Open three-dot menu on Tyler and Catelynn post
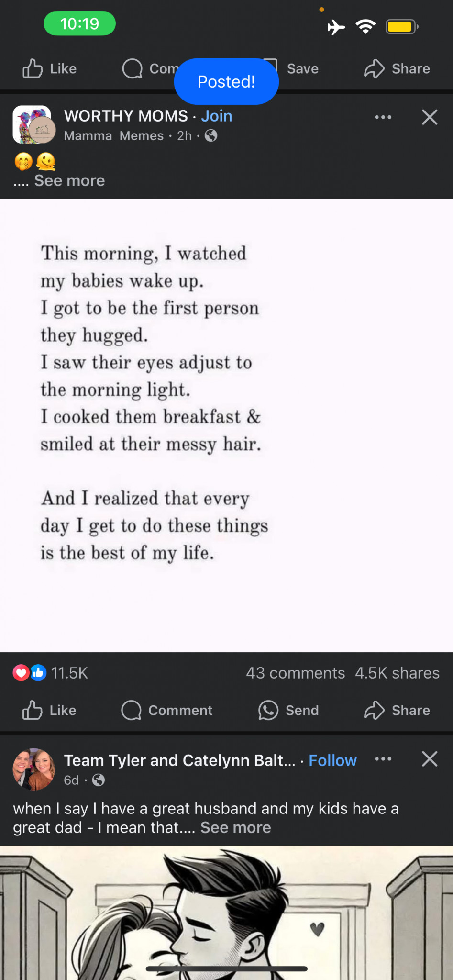 tap(383, 759)
